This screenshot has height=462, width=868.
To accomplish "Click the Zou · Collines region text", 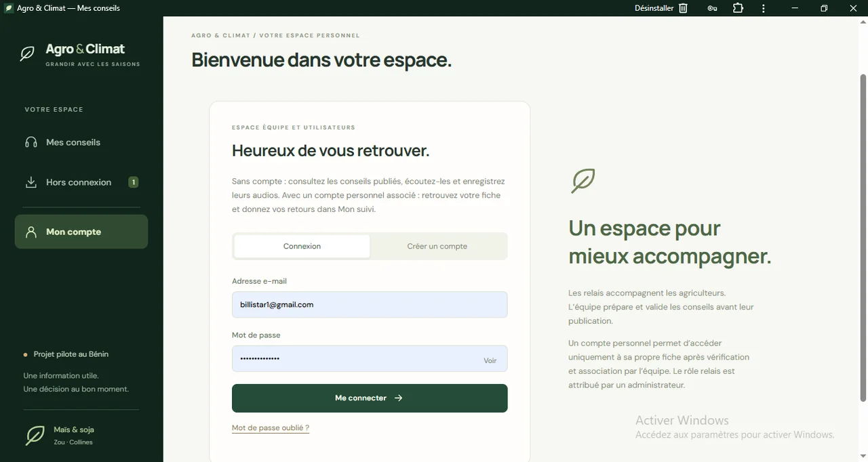I will tap(73, 442).
